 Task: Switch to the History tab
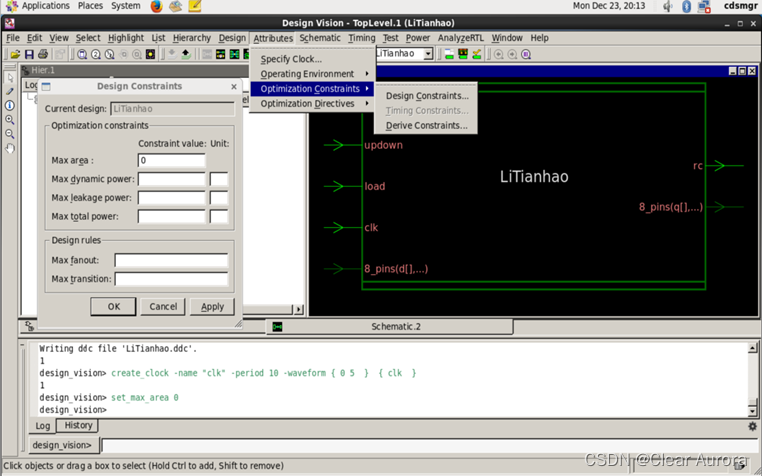click(x=79, y=426)
